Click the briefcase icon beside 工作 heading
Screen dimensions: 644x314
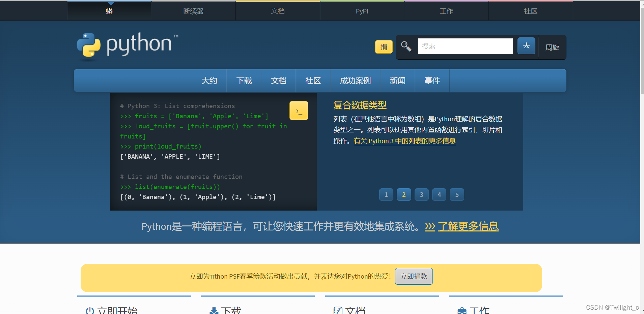[462, 311]
